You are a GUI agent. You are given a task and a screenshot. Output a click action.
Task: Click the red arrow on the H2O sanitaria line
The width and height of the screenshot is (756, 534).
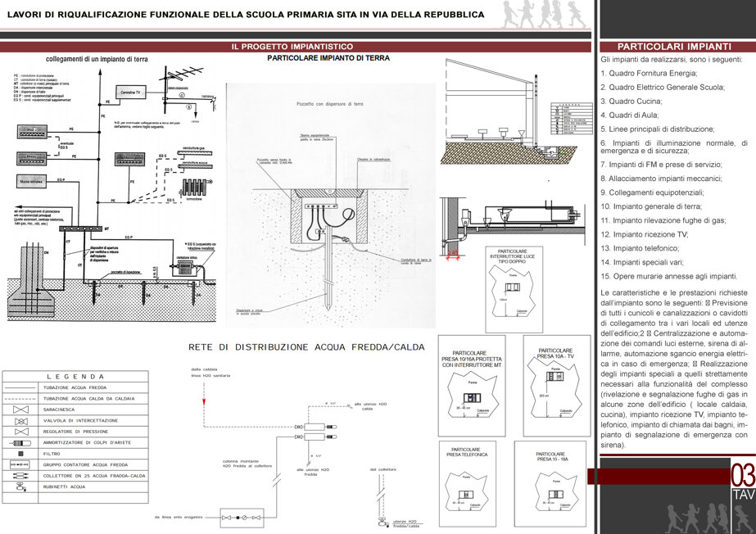coord(204,401)
